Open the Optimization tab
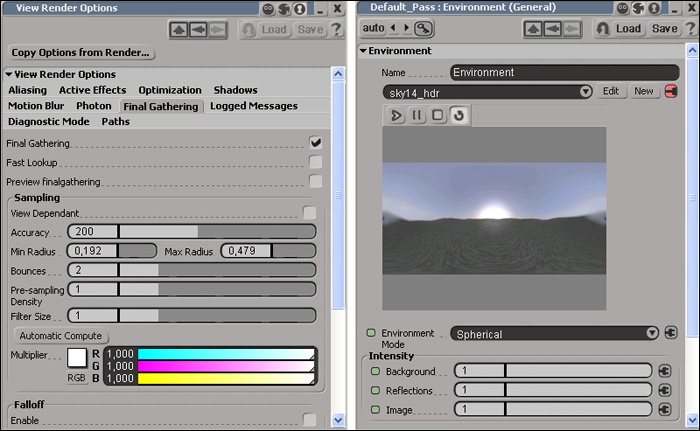 170,90
